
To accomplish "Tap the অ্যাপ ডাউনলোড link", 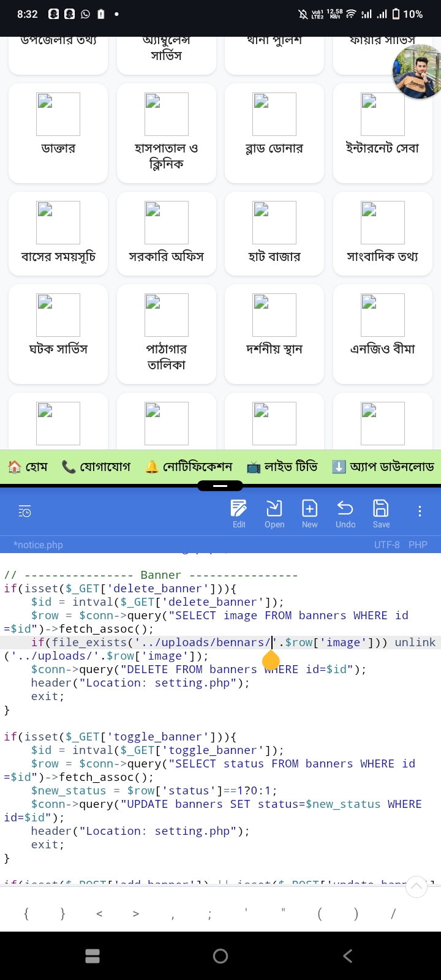I will (383, 467).
